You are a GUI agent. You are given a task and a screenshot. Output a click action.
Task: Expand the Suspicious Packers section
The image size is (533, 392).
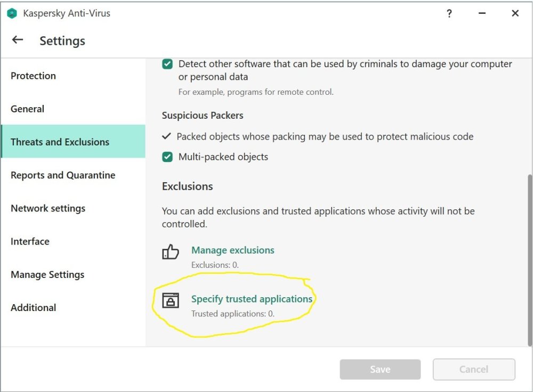click(203, 115)
